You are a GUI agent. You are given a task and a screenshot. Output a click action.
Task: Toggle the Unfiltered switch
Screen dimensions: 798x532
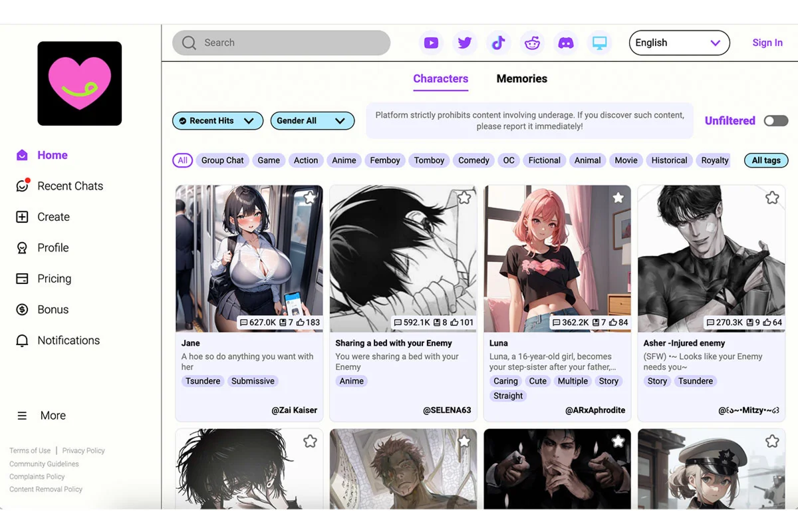click(x=776, y=121)
